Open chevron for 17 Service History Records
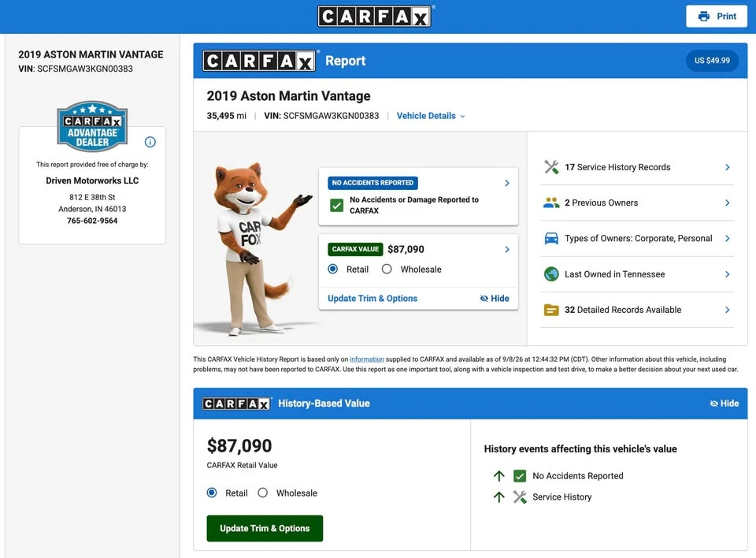 728,167
